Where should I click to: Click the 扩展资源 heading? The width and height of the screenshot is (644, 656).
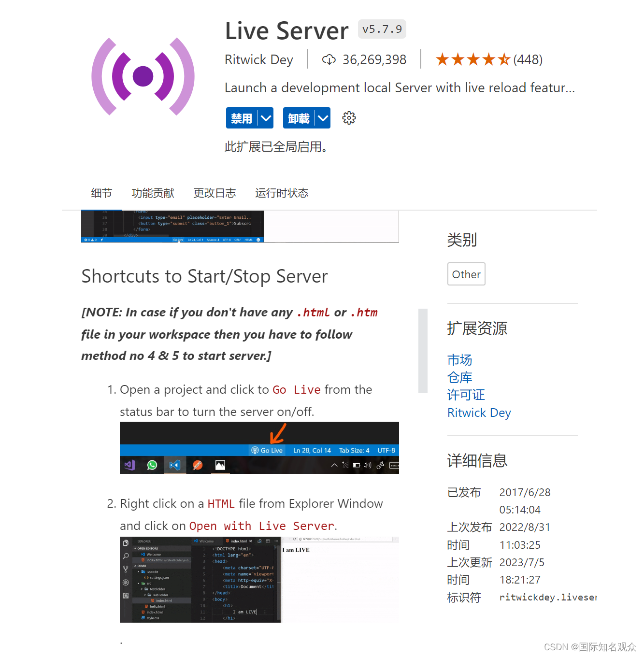(477, 328)
